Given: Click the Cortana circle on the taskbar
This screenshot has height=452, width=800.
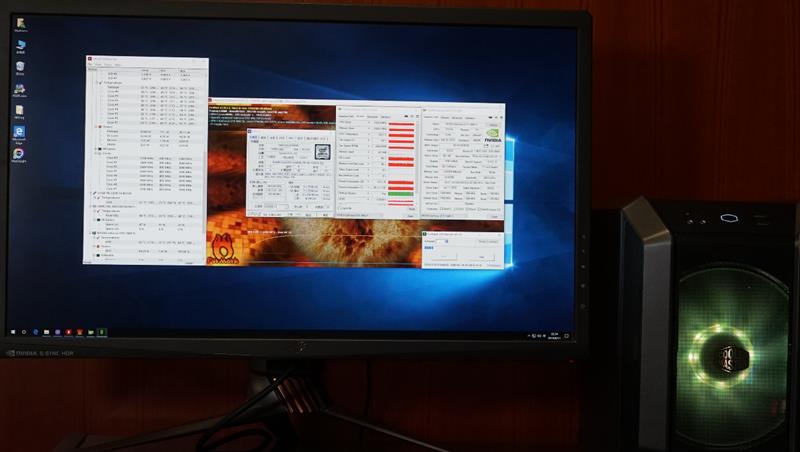Looking at the screenshot, I should point(24,332).
